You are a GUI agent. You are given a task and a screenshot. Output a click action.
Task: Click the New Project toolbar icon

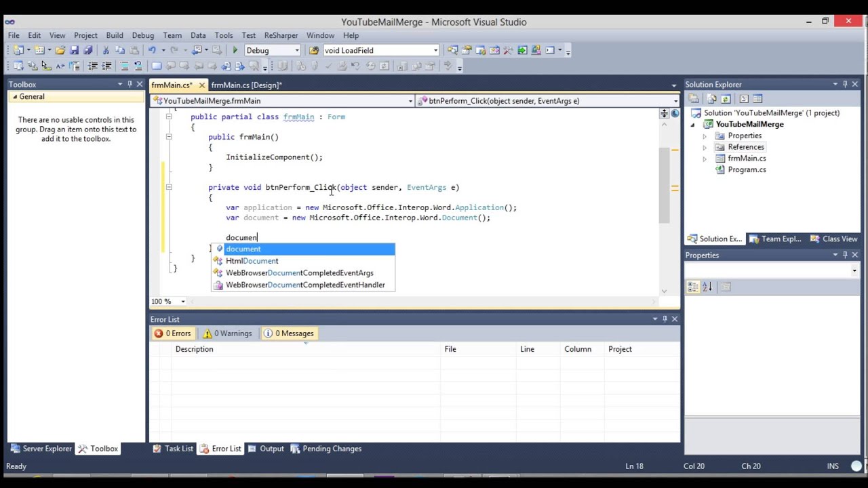click(x=18, y=50)
